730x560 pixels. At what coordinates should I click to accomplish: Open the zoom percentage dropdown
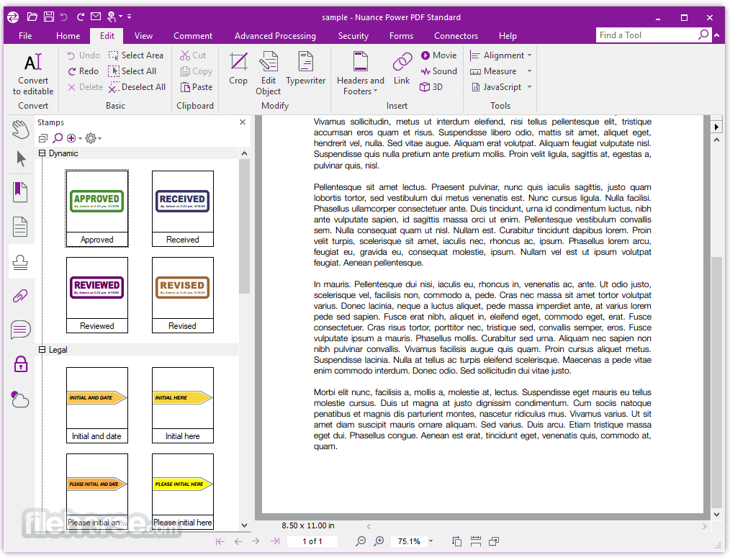[x=431, y=541]
